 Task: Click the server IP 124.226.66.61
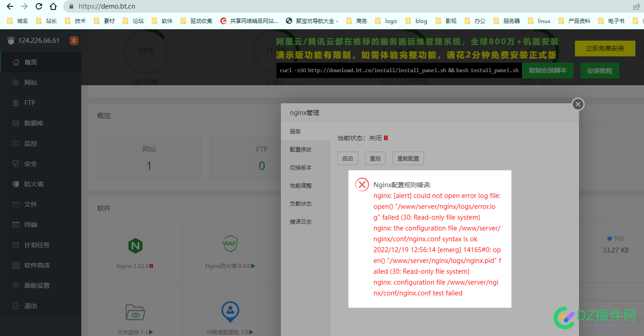click(39, 40)
